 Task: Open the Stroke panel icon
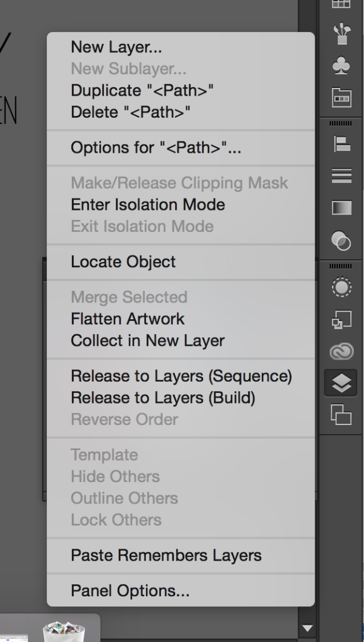(341, 175)
